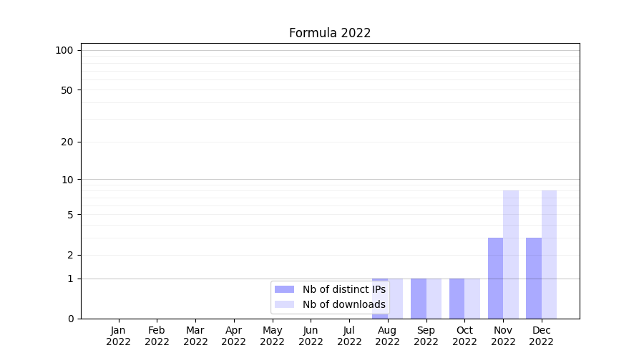
Task: Click the Jan 2022 x-axis label
Action: pyautogui.click(x=119, y=336)
